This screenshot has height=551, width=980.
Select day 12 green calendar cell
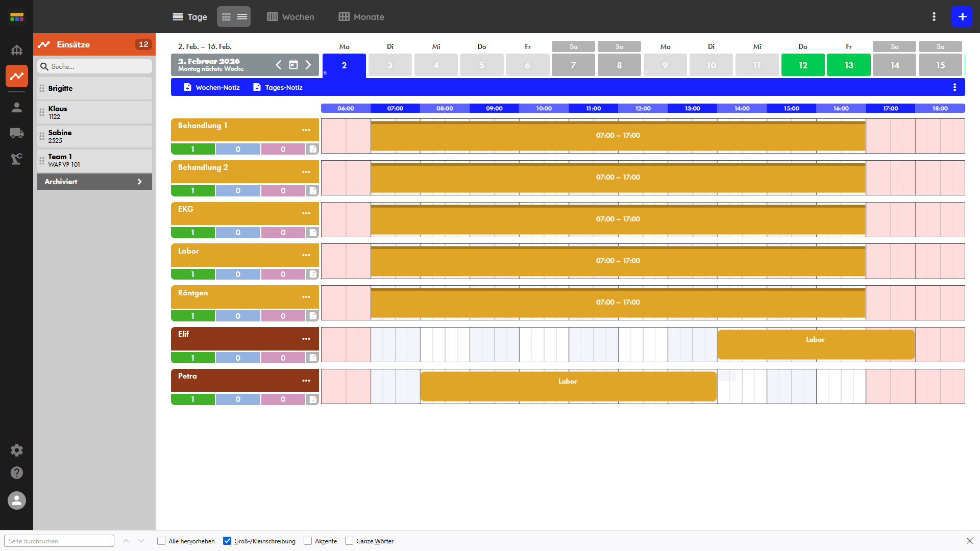pyautogui.click(x=802, y=65)
